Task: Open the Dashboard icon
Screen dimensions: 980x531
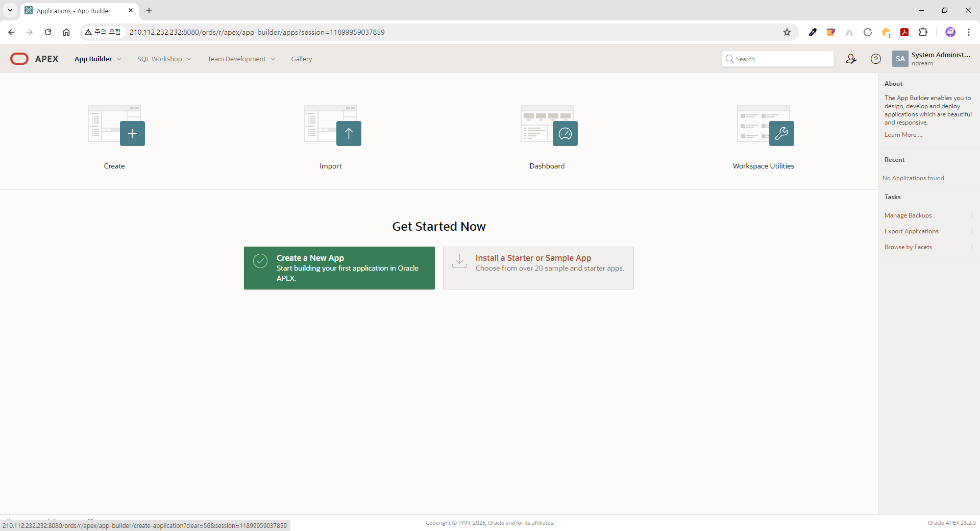Action: [x=549, y=126]
